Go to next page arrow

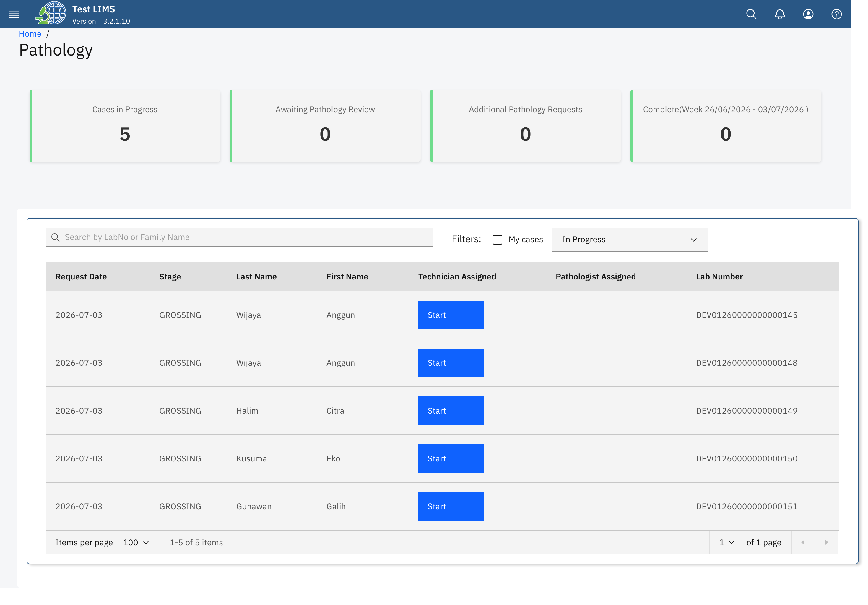pyautogui.click(x=827, y=542)
